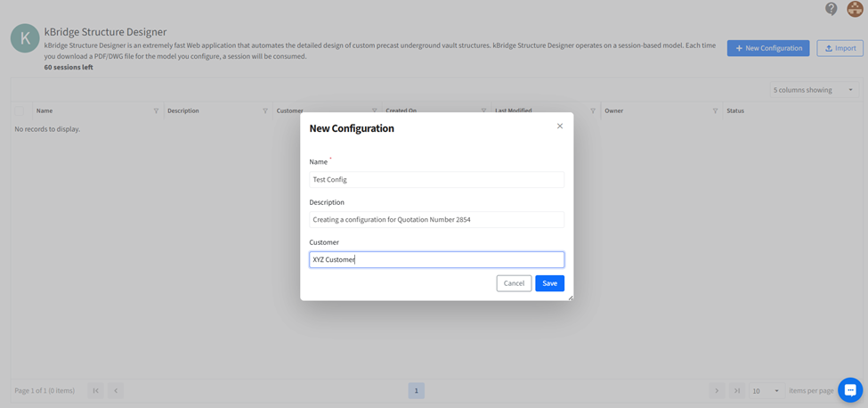The image size is (868, 408).
Task: Sort by the Name column header
Action: click(x=45, y=110)
